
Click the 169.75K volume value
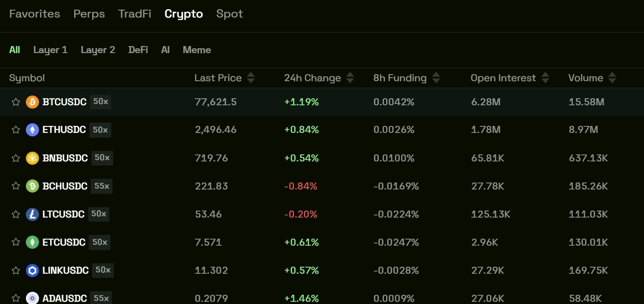[x=589, y=270]
